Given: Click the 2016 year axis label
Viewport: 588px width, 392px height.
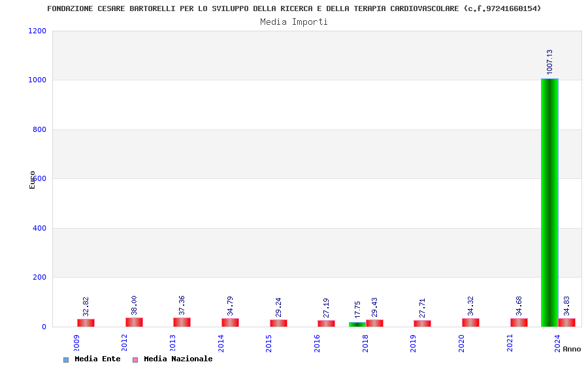Looking at the screenshot, I should (318, 343).
